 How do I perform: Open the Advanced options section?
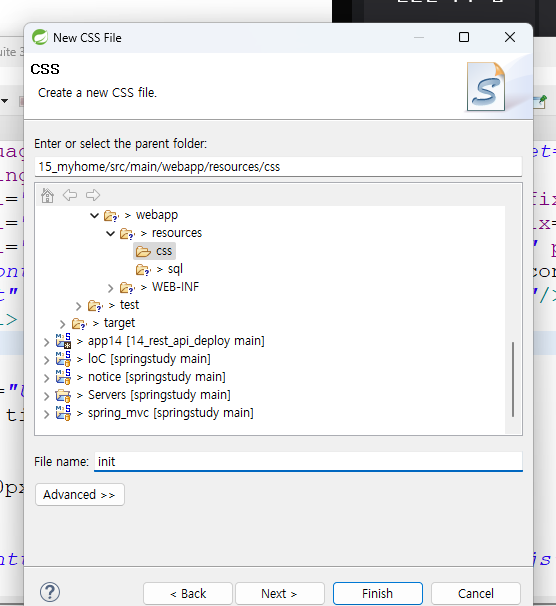80,494
